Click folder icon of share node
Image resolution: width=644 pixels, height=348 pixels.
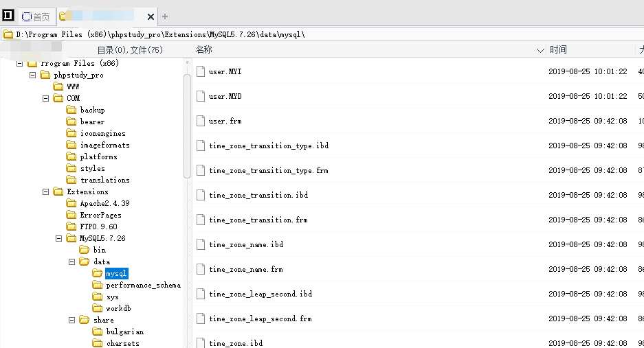click(85, 320)
